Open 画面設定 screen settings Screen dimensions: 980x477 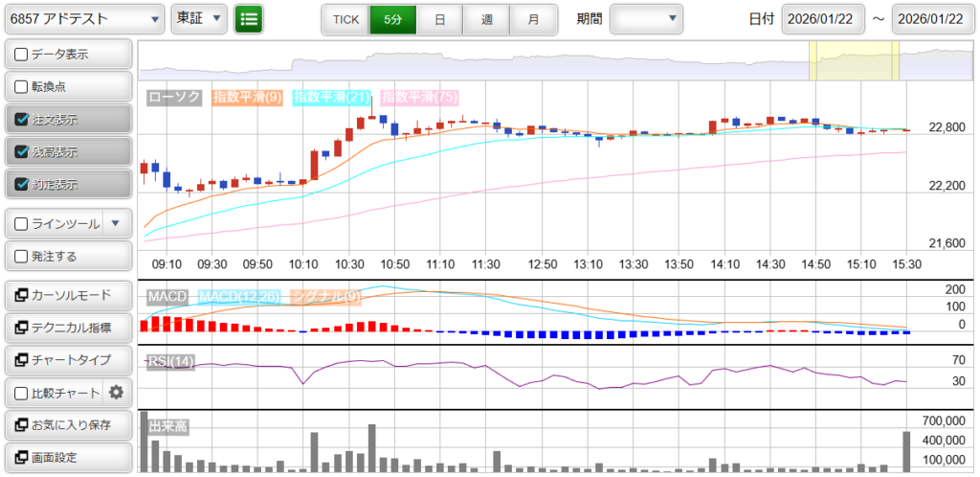tap(67, 457)
